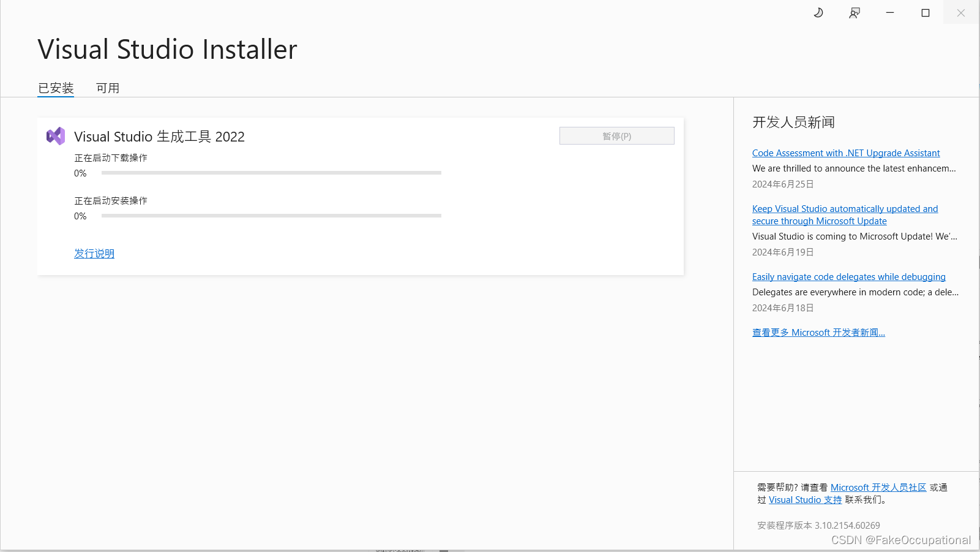Open the Microsoft 开发人员社区 link
This screenshot has width=980, height=552.
click(x=878, y=488)
